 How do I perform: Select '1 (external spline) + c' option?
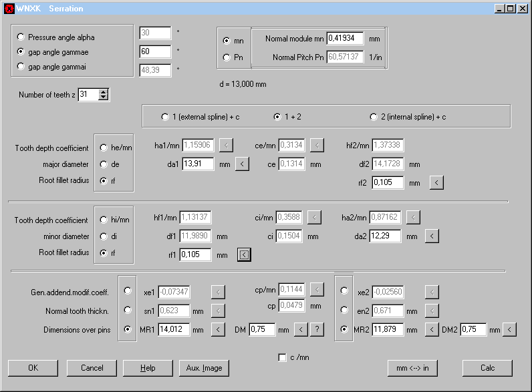point(165,117)
